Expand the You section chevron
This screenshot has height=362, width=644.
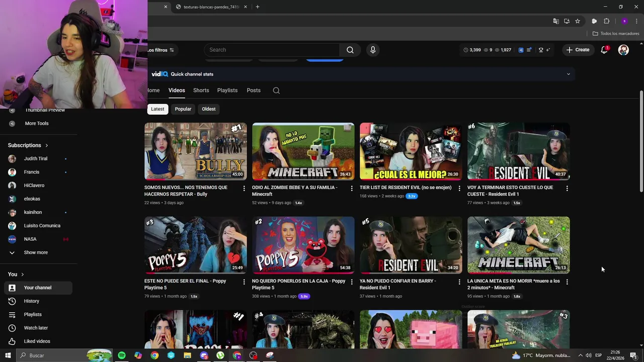pos(22,275)
